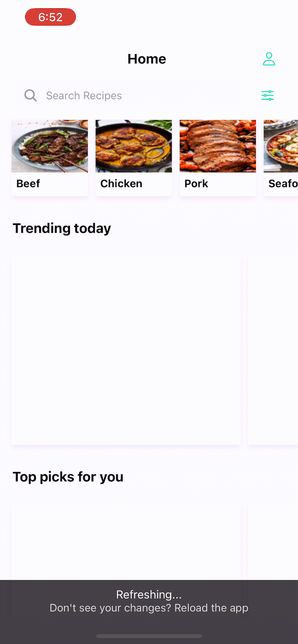Tap the Refreshing... banner text
This screenshot has height=644, width=298.
point(149,594)
